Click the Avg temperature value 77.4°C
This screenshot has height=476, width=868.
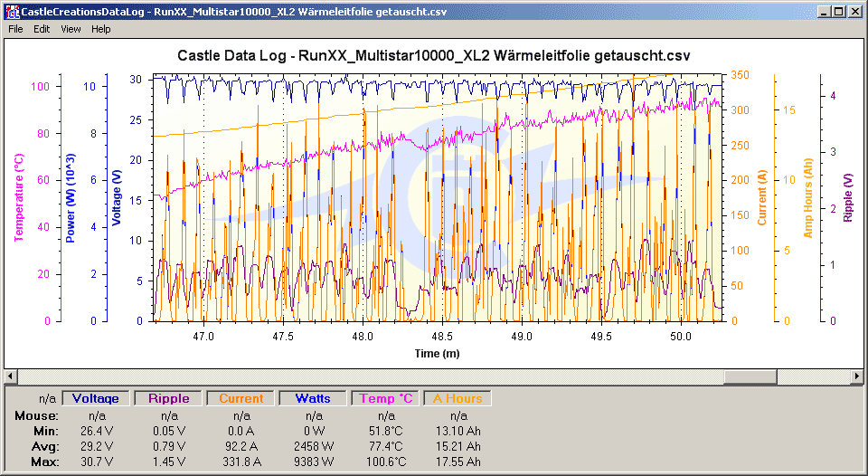tap(386, 446)
